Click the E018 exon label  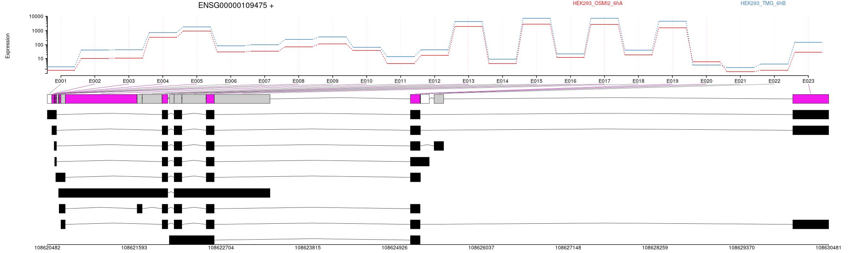point(638,81)
